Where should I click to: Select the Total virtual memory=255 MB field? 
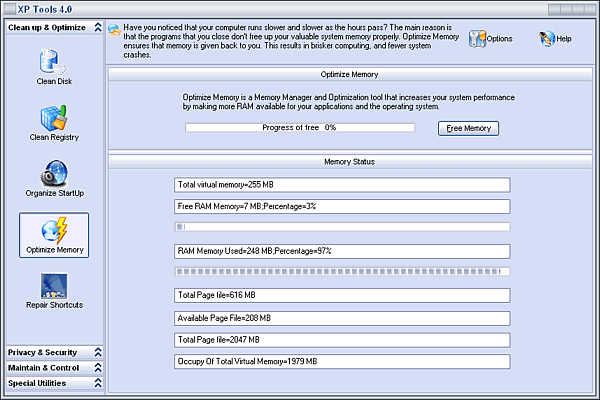coord(342,184)
